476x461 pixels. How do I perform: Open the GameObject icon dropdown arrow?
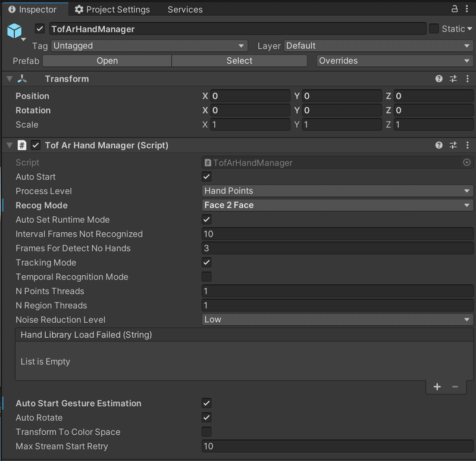[23, 39]
